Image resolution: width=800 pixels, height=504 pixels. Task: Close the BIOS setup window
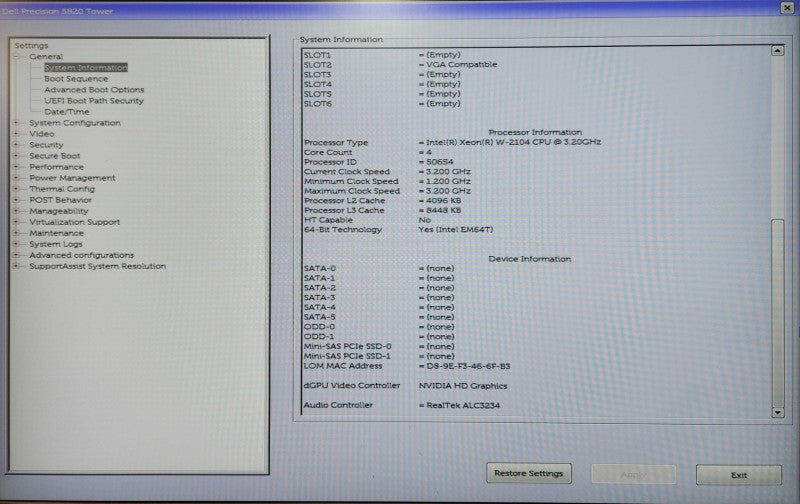[x=787, y=8]
